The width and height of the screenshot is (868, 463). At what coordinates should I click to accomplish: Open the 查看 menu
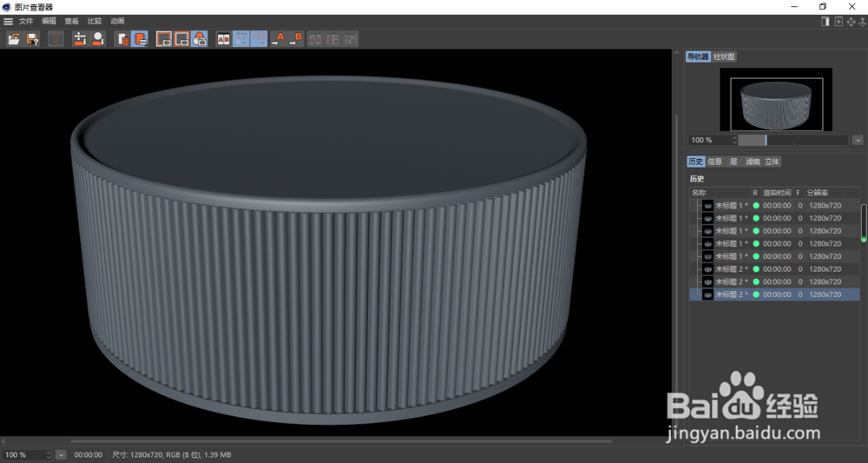(71, 22)
